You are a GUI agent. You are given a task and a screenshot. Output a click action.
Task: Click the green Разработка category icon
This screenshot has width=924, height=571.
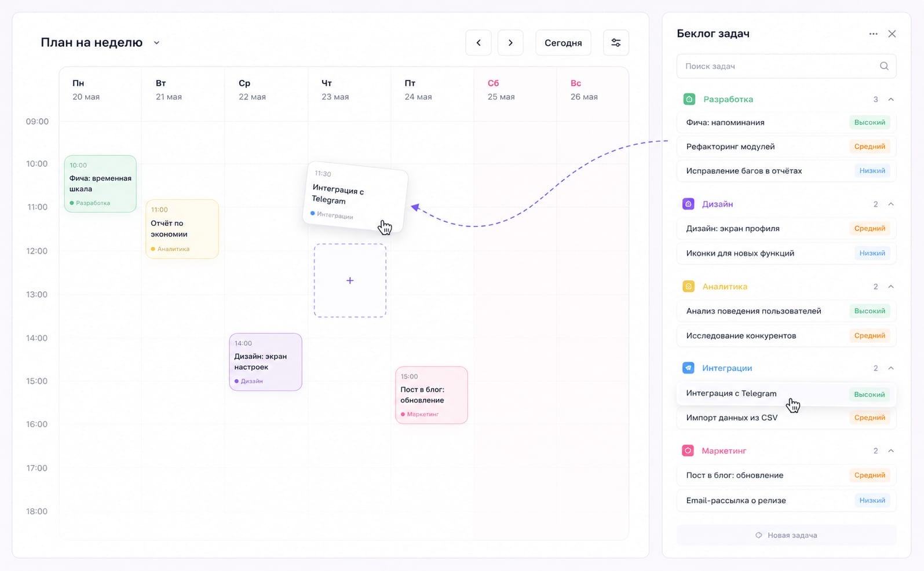pyautogui.click(x=689, y=99)
